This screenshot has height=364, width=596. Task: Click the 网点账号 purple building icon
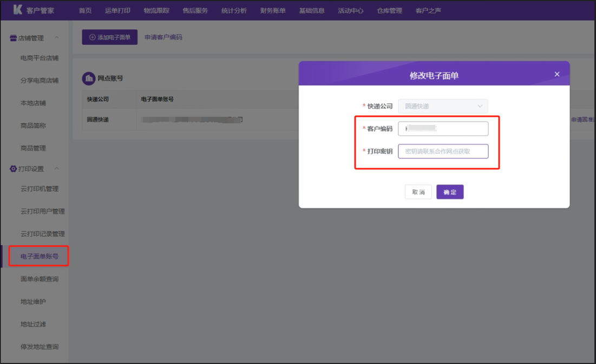click(88, 78)
